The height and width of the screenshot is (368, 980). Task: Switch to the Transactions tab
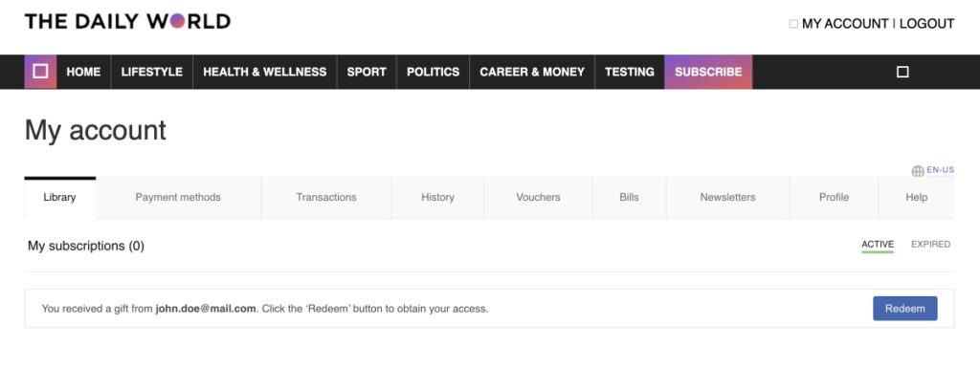326,197
